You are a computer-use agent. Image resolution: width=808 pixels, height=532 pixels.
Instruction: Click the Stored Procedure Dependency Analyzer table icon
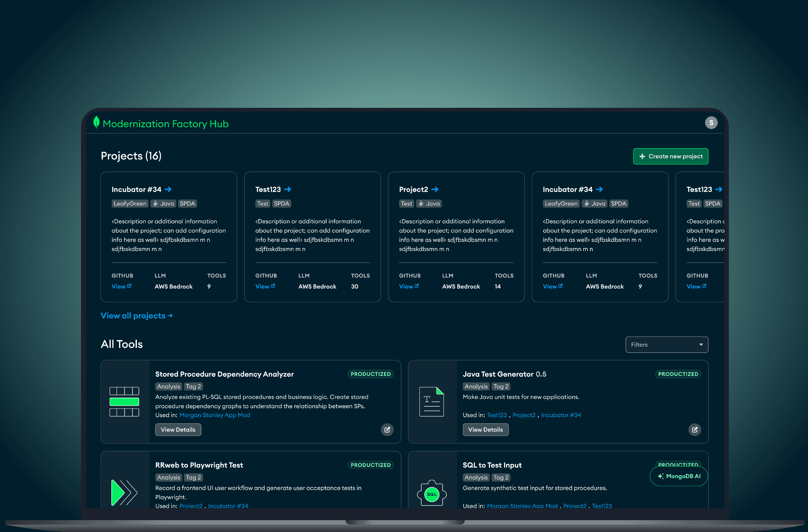click(124, 402)
